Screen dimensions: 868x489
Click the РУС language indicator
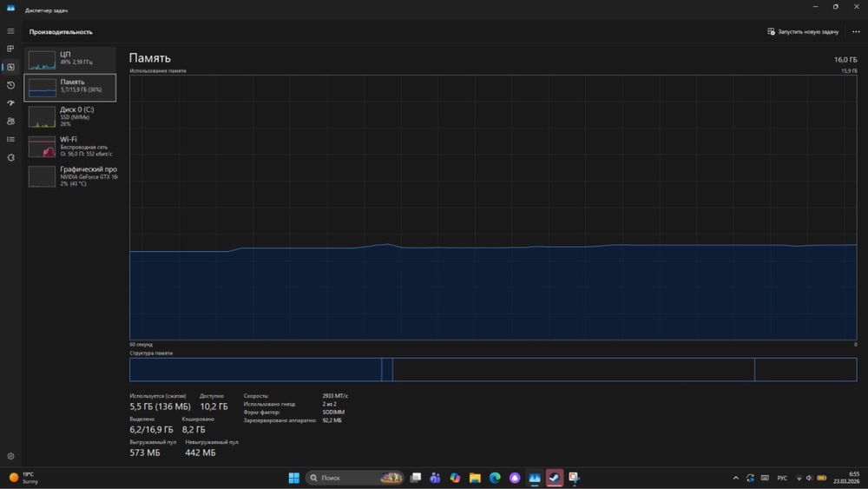tap(782, 478)
